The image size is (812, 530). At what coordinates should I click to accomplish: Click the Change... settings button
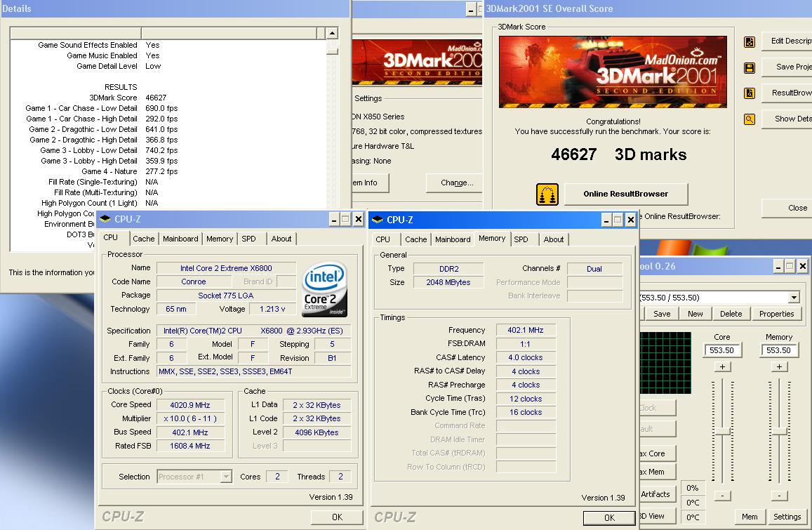(x=454, y=183)
